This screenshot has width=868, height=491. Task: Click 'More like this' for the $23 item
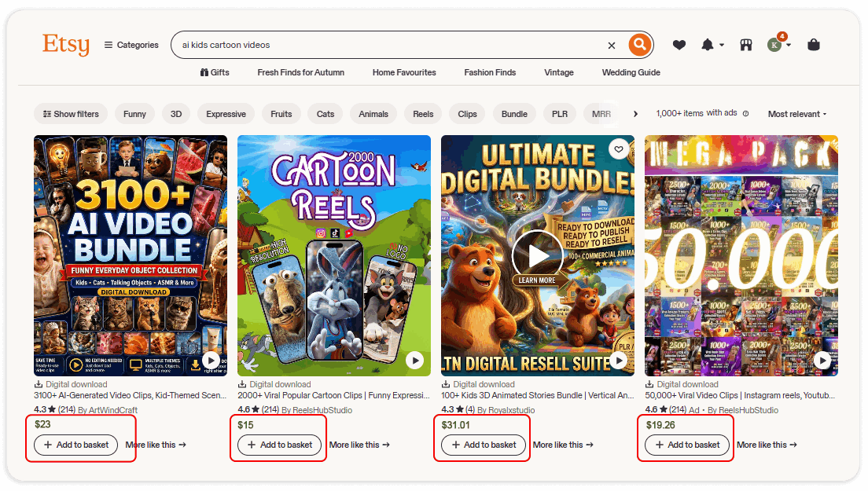pyautogui.click(x=156, y=445)
